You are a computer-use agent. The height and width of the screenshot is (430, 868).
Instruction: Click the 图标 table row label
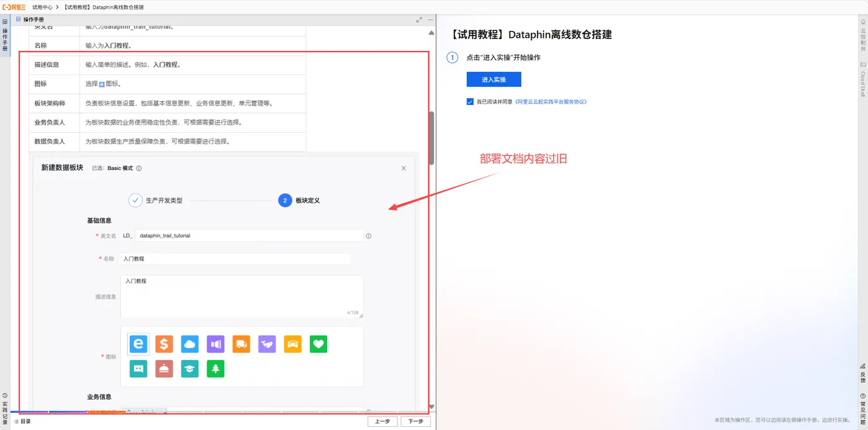pyautogui.click(x=41, y=84)
